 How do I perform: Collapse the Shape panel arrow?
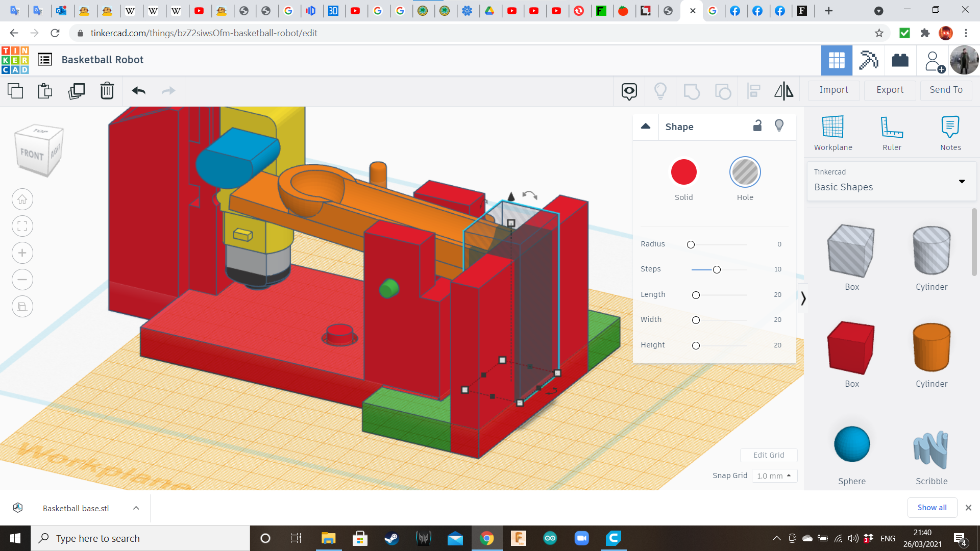(x=646, y=126)
